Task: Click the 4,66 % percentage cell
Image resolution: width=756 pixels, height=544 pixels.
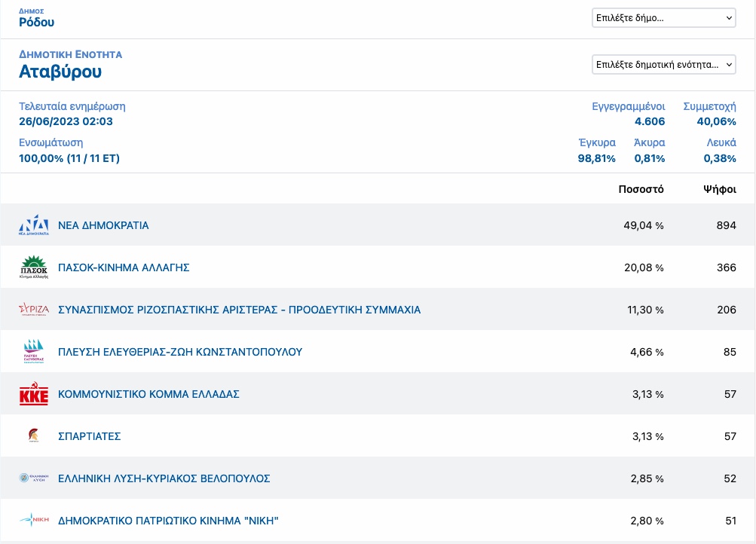Action: click(647, 352)
